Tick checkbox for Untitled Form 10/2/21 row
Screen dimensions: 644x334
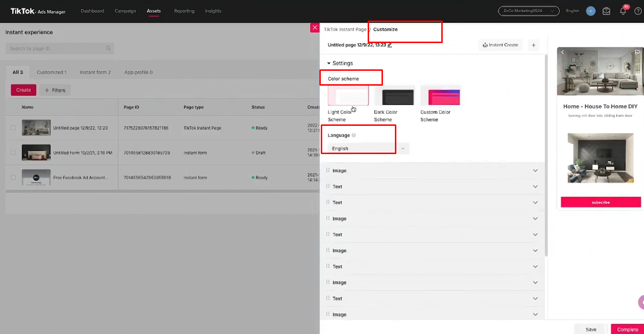pos(13,153)
